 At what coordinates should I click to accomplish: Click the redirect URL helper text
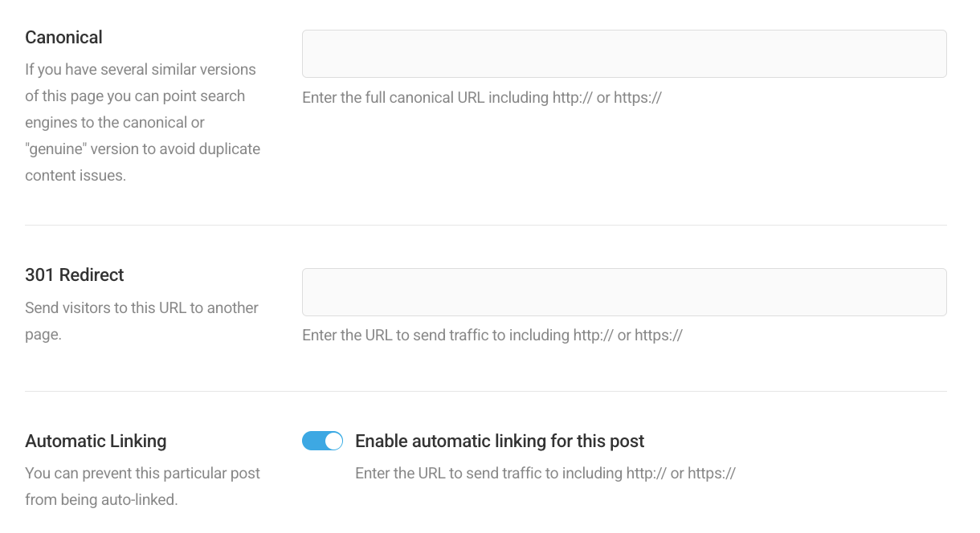(492, 335)
